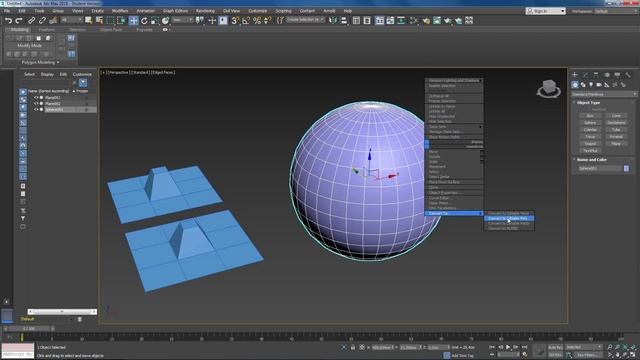Open the Standard Primitives dropdown
This screenshot has height=360, width=640.
tap(604, 94)
